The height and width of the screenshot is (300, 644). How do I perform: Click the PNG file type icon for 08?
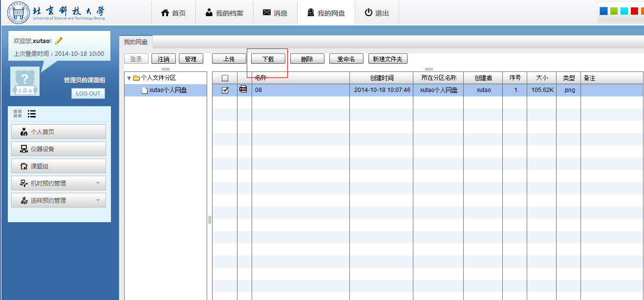(243, 90)
